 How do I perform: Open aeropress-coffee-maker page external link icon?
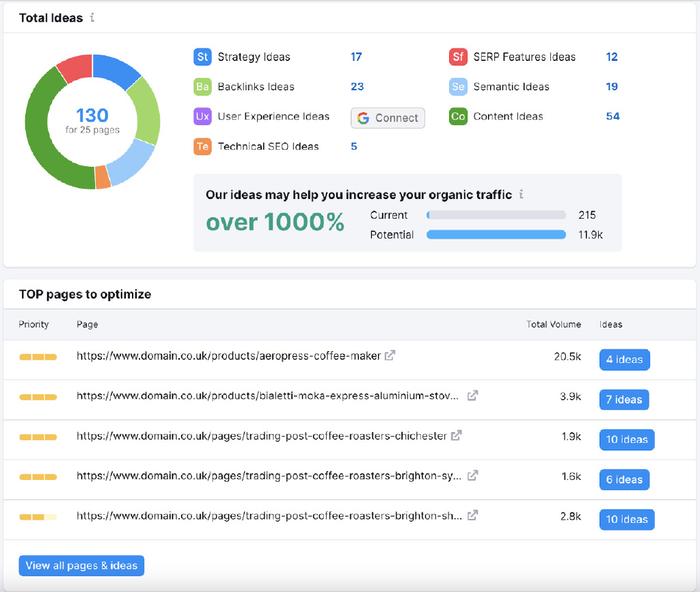click(x=390, y=355)
